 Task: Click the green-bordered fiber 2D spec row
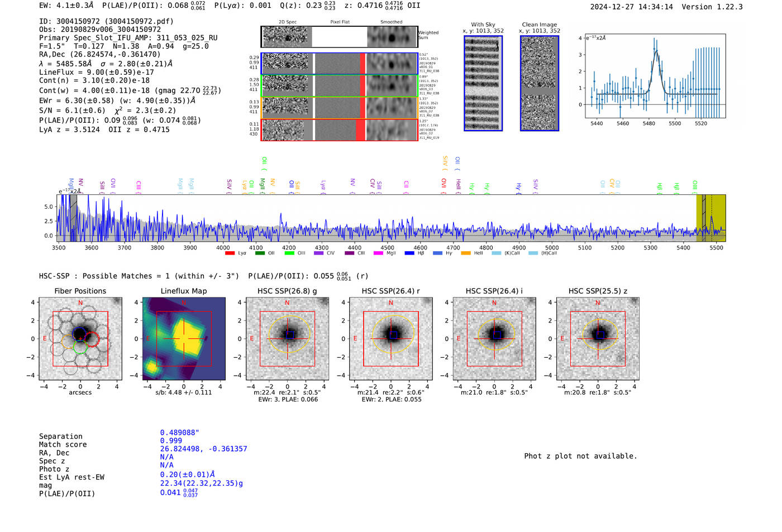(x=340, y=86)
